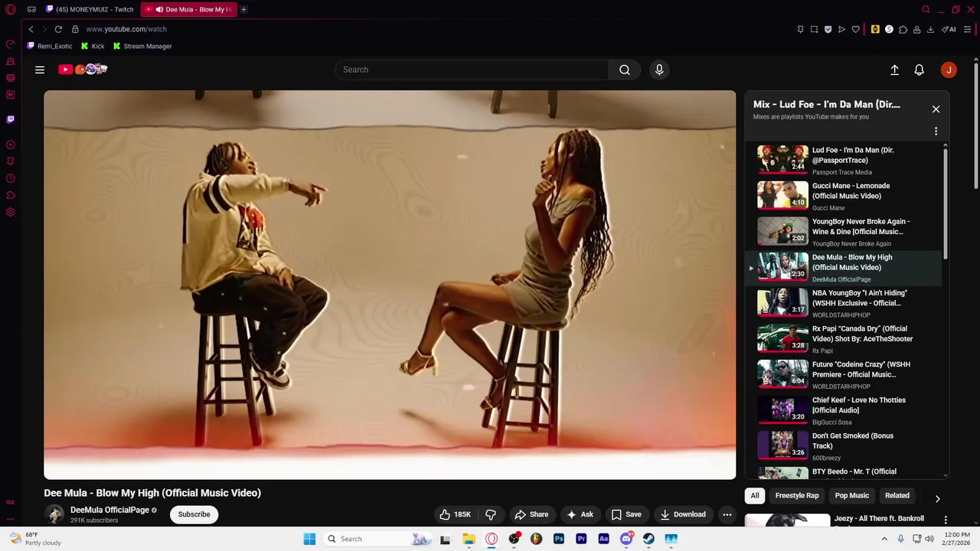Image resolution: width=980 pixels, height=551 pixels.
Task: Select the Related chip
Action: click(x=897, y=495)
